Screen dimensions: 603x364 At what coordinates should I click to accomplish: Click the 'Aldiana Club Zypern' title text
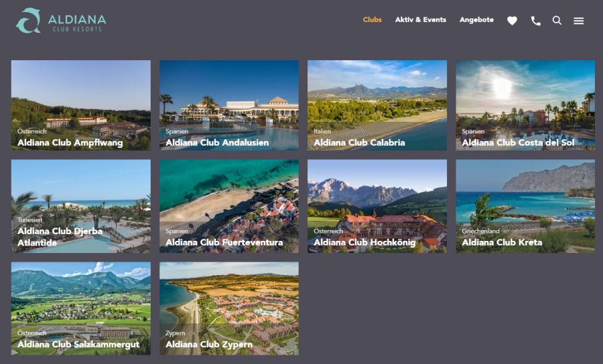point(209,345)
